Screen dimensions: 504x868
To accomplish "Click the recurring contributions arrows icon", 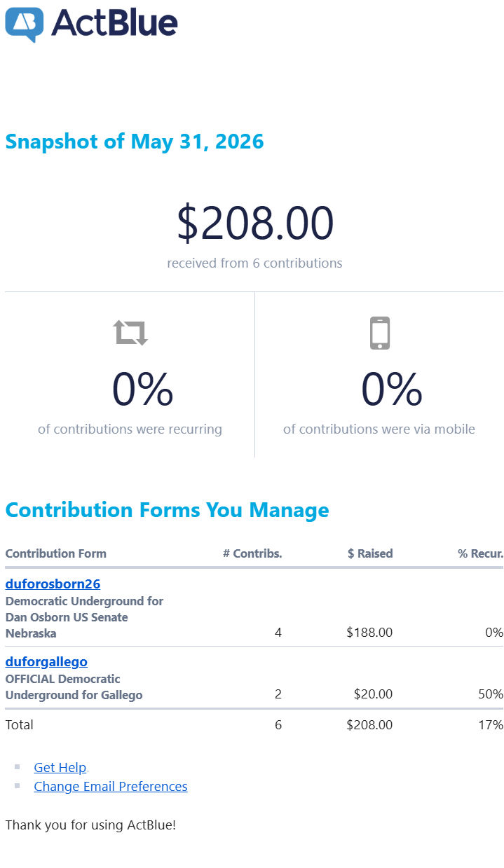I will (x=131, y=333).
